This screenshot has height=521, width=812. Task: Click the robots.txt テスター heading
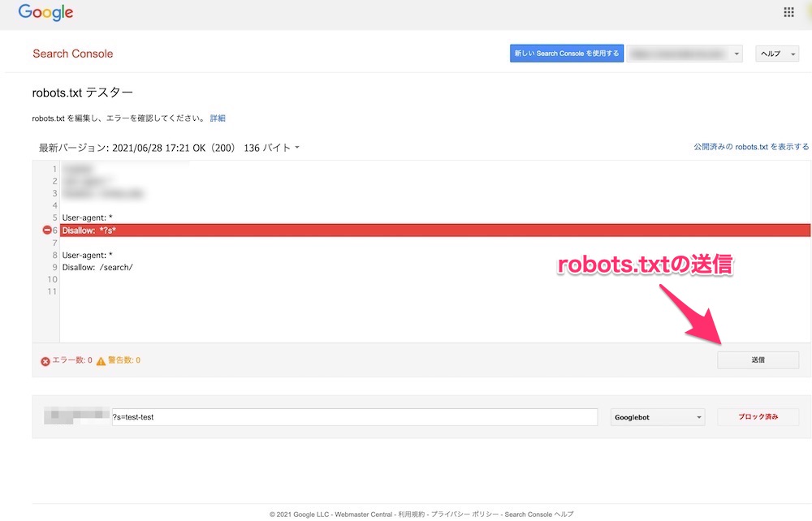[82, 93]
